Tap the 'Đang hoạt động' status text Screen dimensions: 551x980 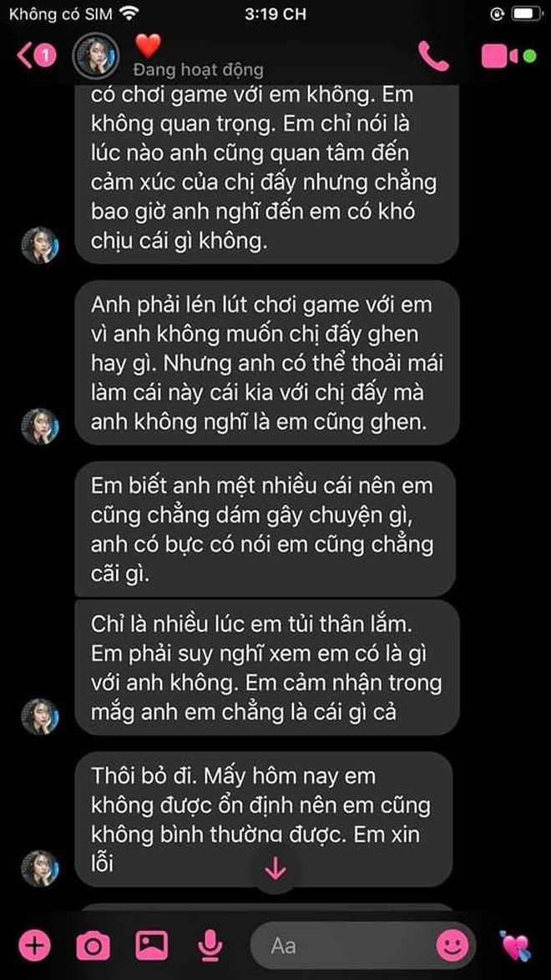[x=199, y=70]
